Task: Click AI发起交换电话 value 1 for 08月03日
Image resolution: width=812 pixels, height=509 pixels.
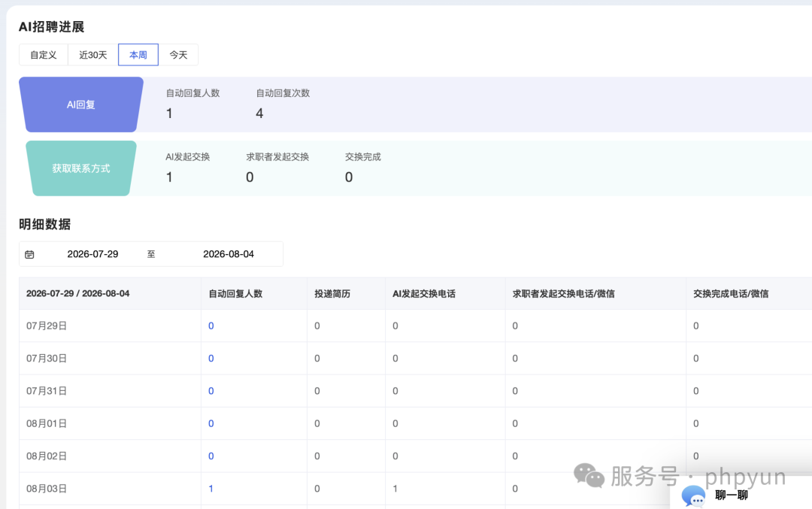Action: pos(395,489)
